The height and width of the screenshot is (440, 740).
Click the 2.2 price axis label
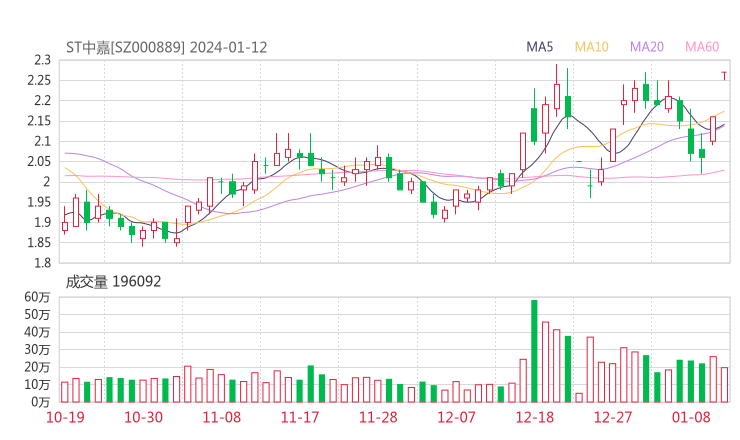click(42, 101)
